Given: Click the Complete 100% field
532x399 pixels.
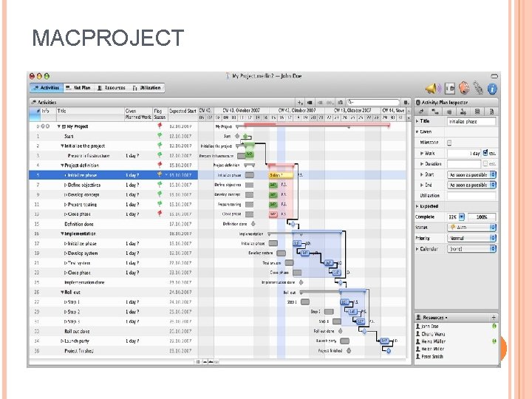Looking at the screenshot, I should point(482,216).
